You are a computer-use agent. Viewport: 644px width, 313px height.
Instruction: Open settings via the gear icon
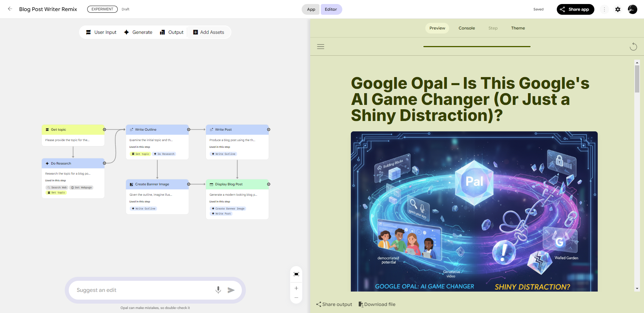618,9
